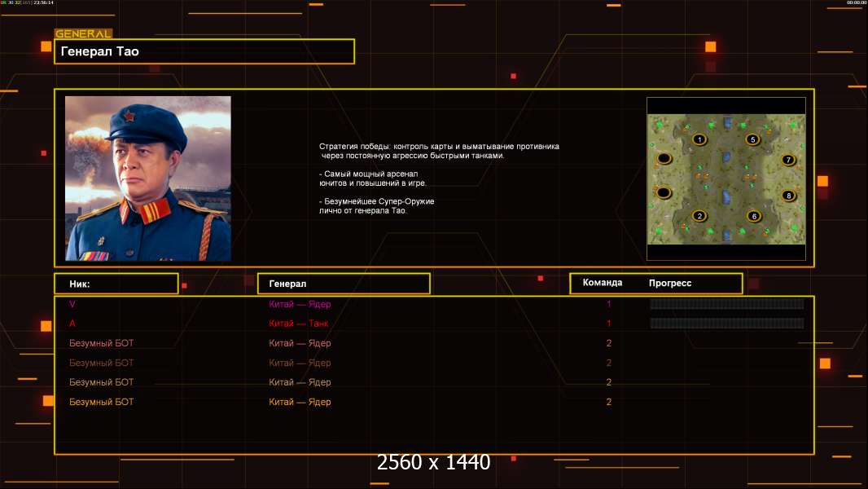Click the Ник: column header
This screenshot has width=868, height=489.
point(116,284)
